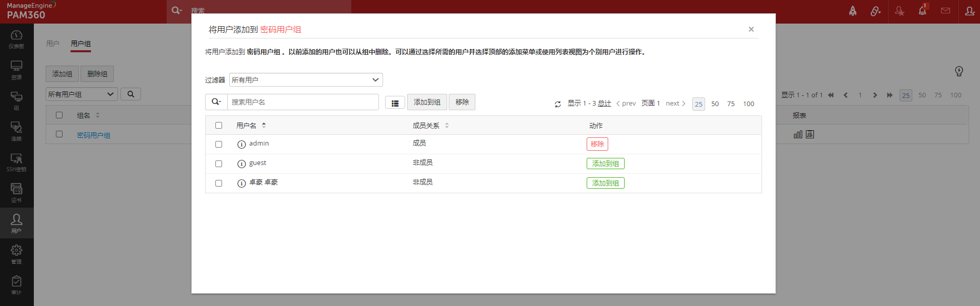
Task: Open the 用户 users sidebar item
Action: 16,223
